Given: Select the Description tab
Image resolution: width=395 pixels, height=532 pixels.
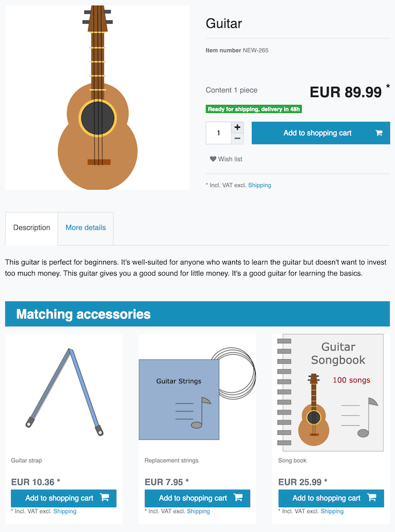Looking at the screenshot, I should [x=31, y=228].
